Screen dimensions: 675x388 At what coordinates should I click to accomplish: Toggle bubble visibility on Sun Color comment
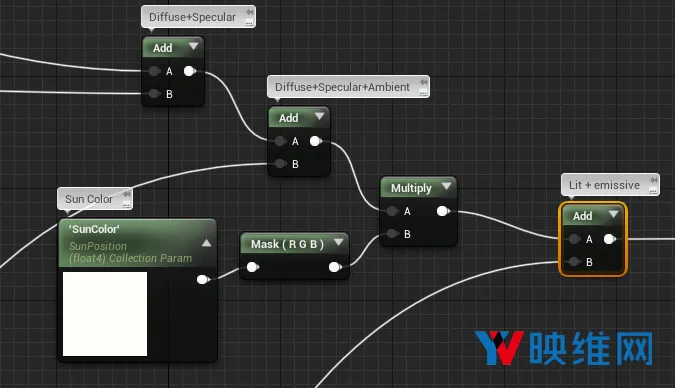point(127,204)
